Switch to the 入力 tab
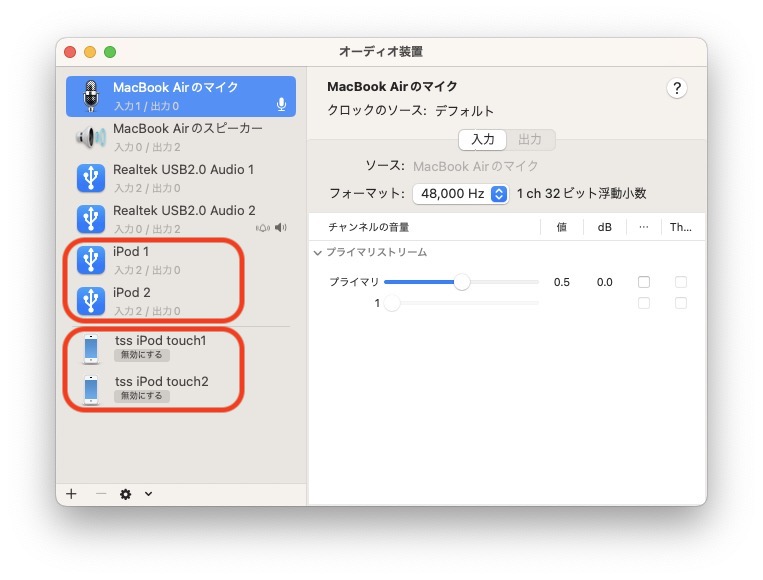 click(483, 140)
